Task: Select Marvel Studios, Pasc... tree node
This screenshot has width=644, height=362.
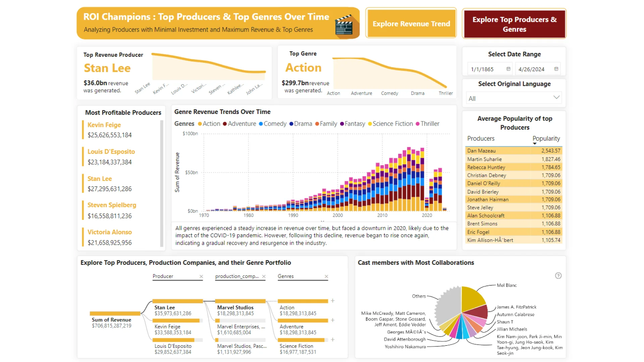Action: [x=240, y=346]
